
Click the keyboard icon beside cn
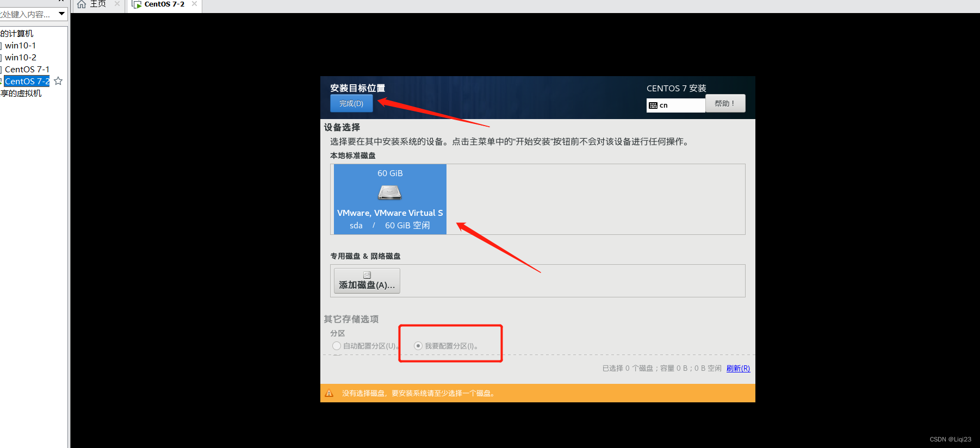[x=653, y=105]
